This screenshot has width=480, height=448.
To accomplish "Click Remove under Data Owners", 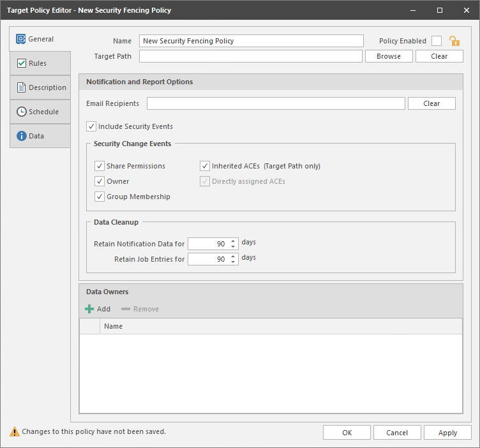I will [140, 309].
